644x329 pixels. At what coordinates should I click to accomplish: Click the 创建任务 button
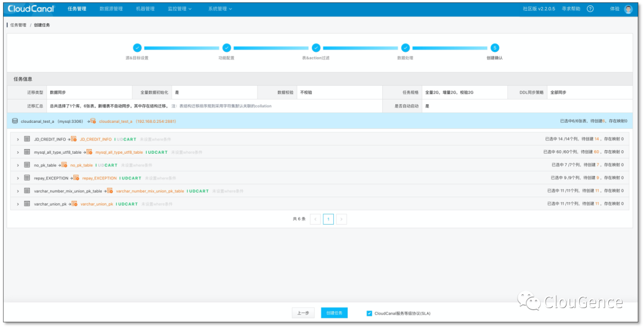point(335,313)
